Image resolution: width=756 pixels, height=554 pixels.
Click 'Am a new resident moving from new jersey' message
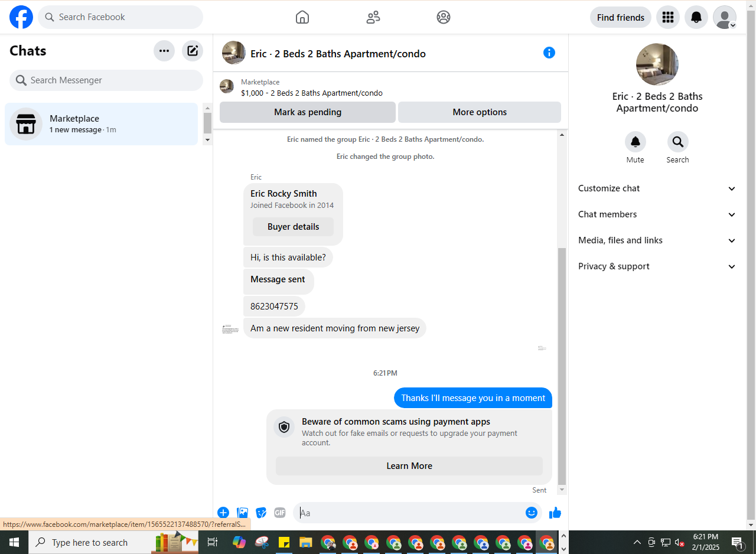[x=335, y=328]
